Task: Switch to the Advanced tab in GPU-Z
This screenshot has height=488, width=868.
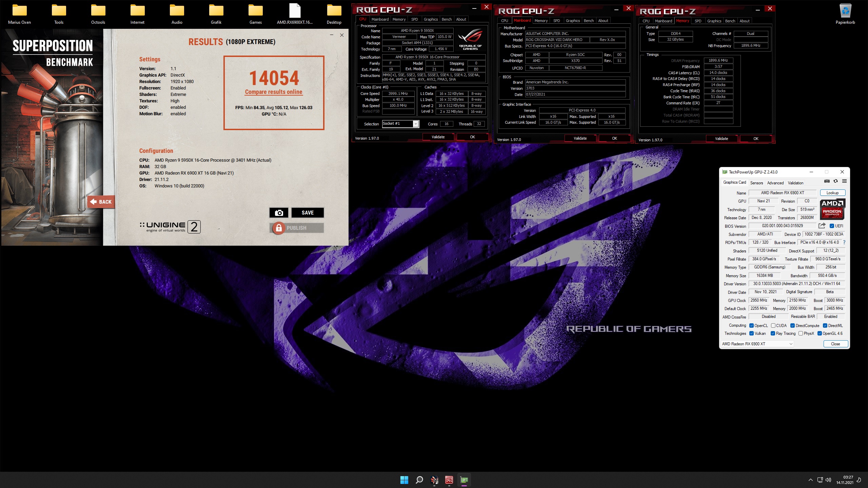Action: [x=775, y=183]
